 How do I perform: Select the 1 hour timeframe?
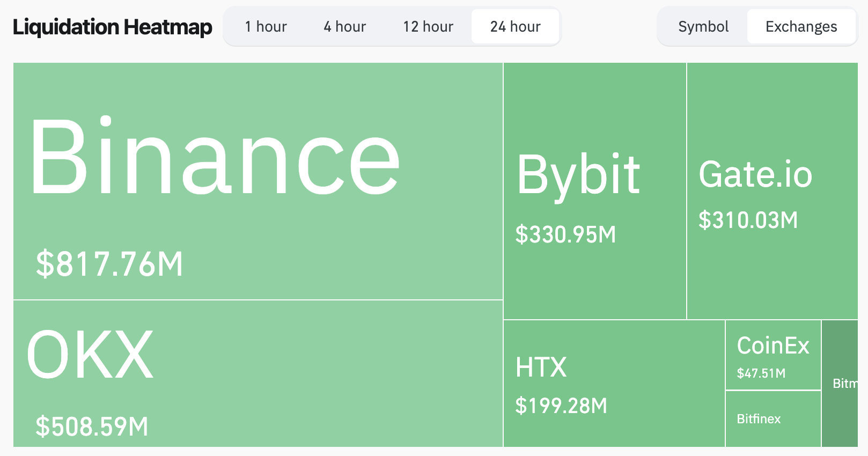(266, 27)
